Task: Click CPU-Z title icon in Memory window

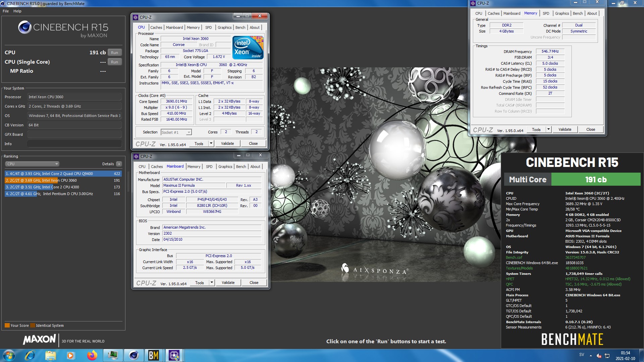Action: (473, 3)
